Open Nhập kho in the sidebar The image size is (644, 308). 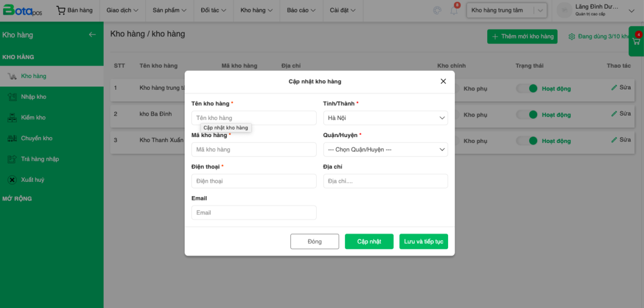(x=33, y=97)
